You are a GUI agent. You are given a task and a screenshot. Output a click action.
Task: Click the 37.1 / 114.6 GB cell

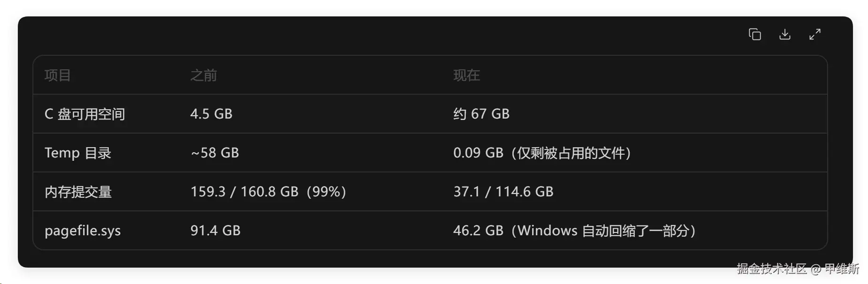tap(503, 192)
